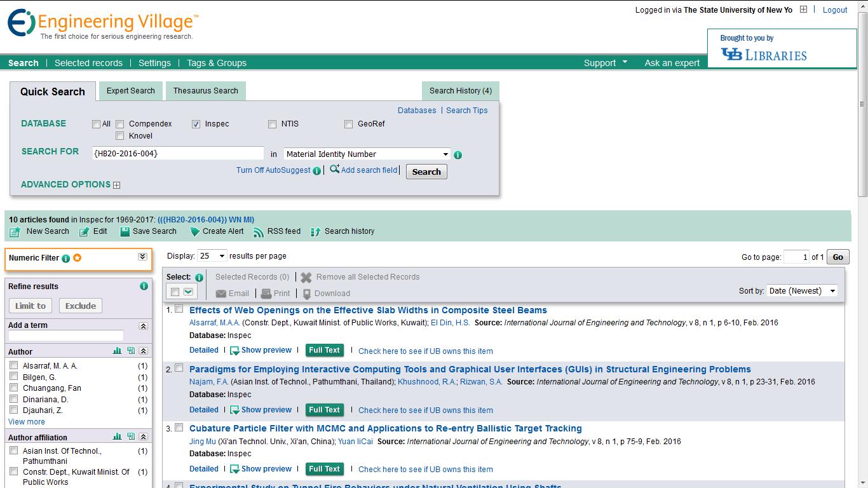Click the AutoSuggest info icon
The image size is (868, 488).
316,170
